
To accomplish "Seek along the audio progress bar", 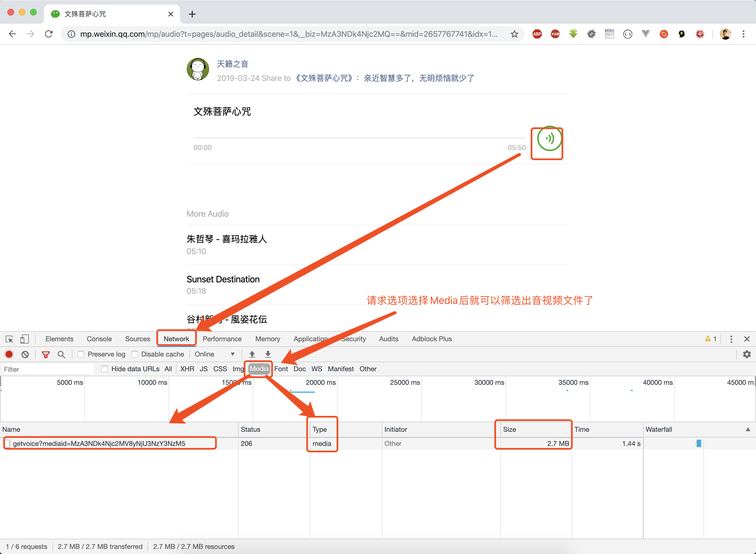I will pyautogui.click(x=359, y=138).
